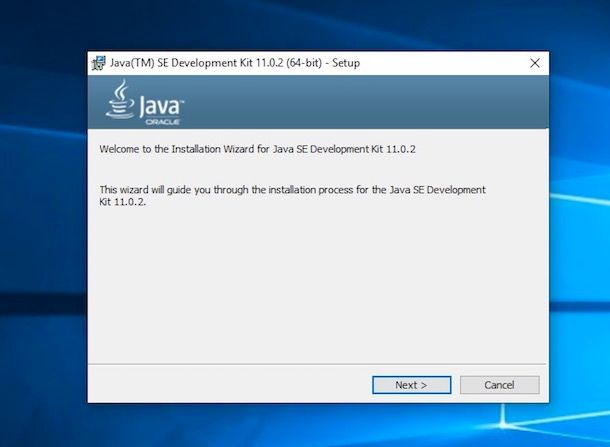
Task: Click the Next > button
Action: (x=412, y=385)
